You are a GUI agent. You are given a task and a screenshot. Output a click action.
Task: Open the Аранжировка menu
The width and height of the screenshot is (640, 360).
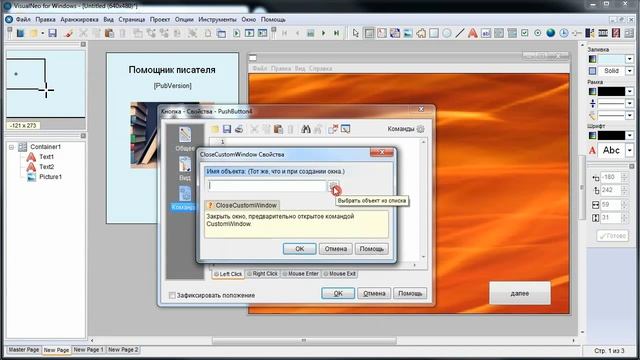pyautogui.click(x=79, y=19)
